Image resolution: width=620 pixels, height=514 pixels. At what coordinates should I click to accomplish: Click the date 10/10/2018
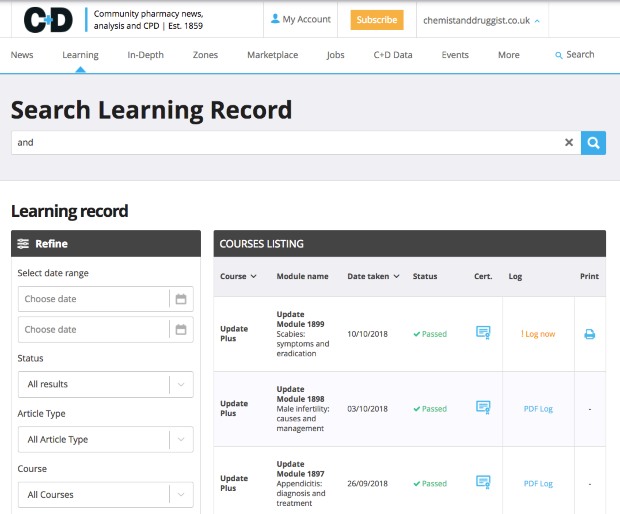(367, 334)
